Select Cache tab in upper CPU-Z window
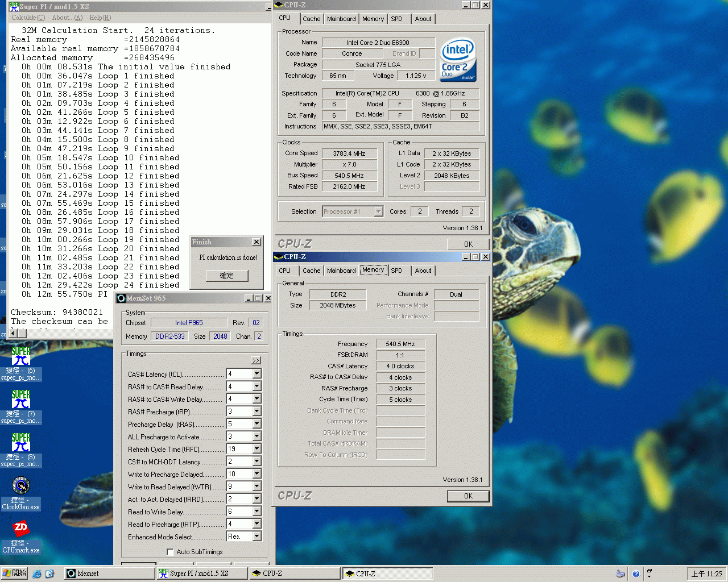Screen dimensions: 728x582 click(x=311, y=19)
